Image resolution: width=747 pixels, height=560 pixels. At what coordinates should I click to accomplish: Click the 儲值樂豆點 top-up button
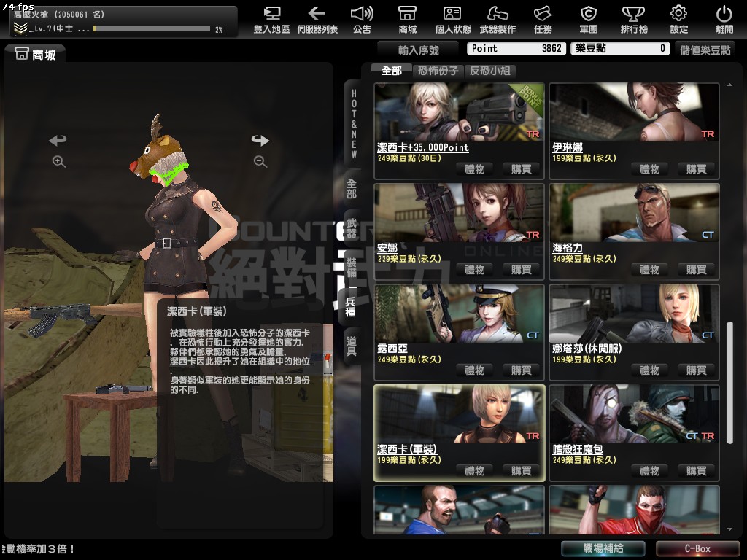[x=705, y=50]
